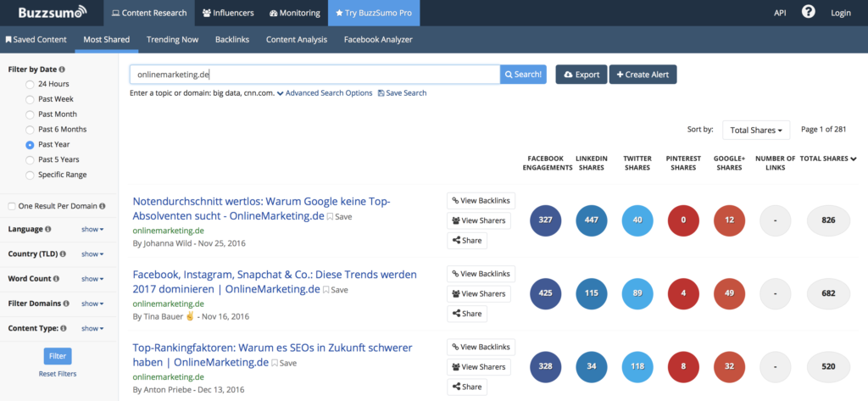Click the Word Count info icon
Screen dimensions: 868x401
click(x=57, y=279)
